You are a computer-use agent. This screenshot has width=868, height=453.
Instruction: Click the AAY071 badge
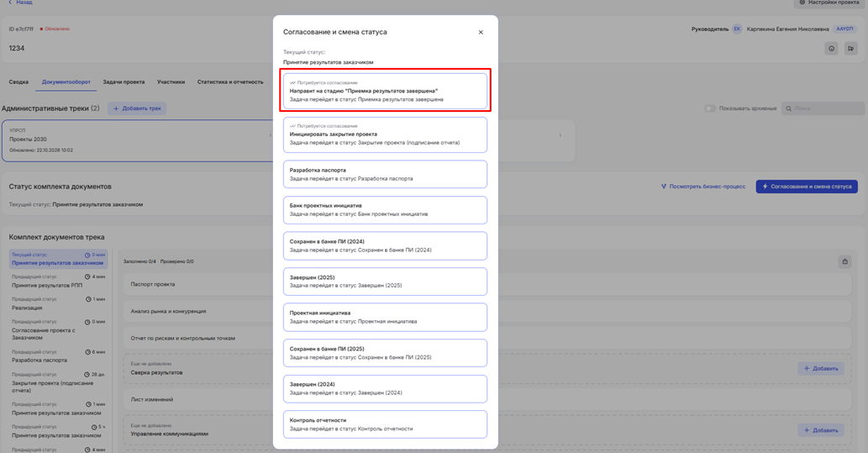[844, 29]
